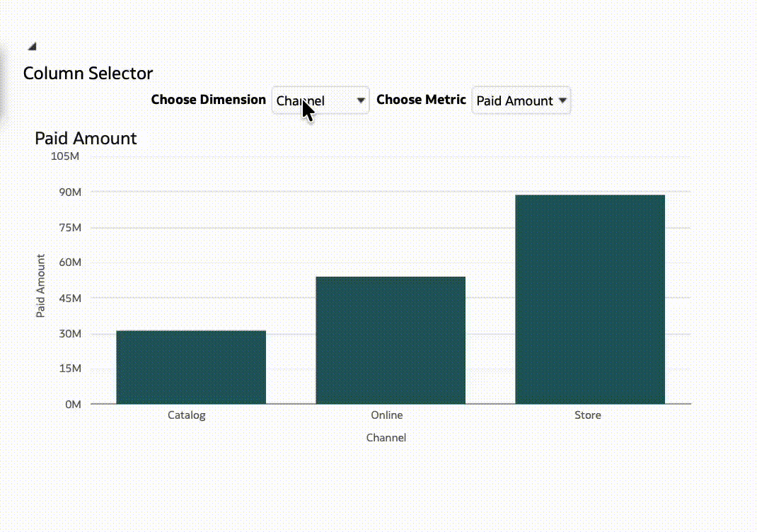Click the Online axis label

(x=387, y=415)
